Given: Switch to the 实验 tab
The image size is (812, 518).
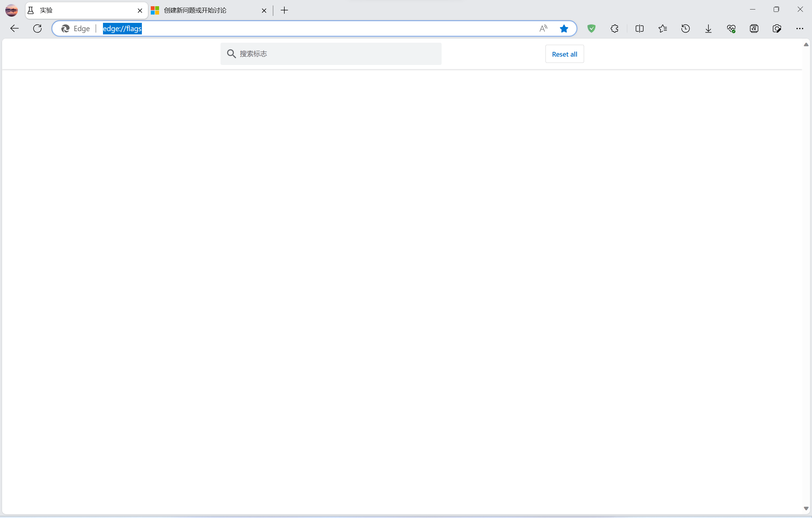Looking at the screenshot, I should 87,10.
